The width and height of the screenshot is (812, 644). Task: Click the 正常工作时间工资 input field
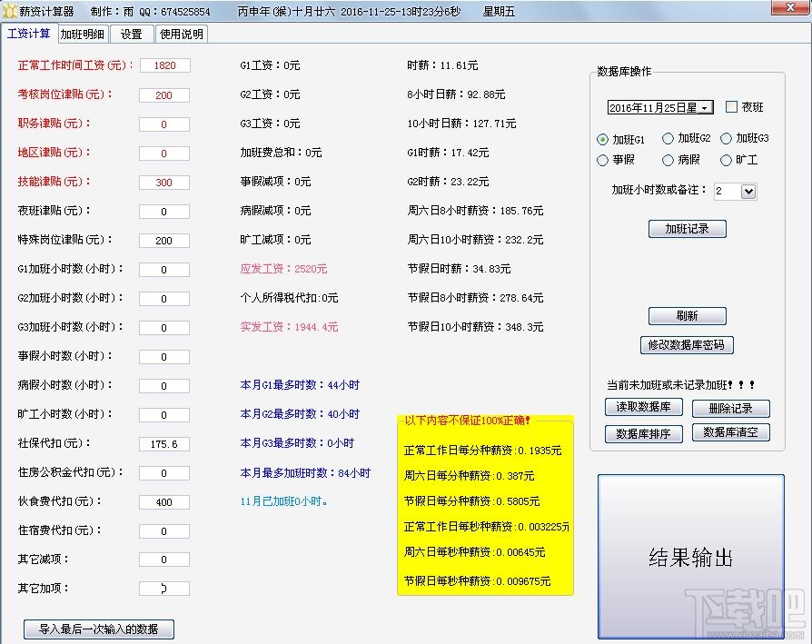click(164, 65)
